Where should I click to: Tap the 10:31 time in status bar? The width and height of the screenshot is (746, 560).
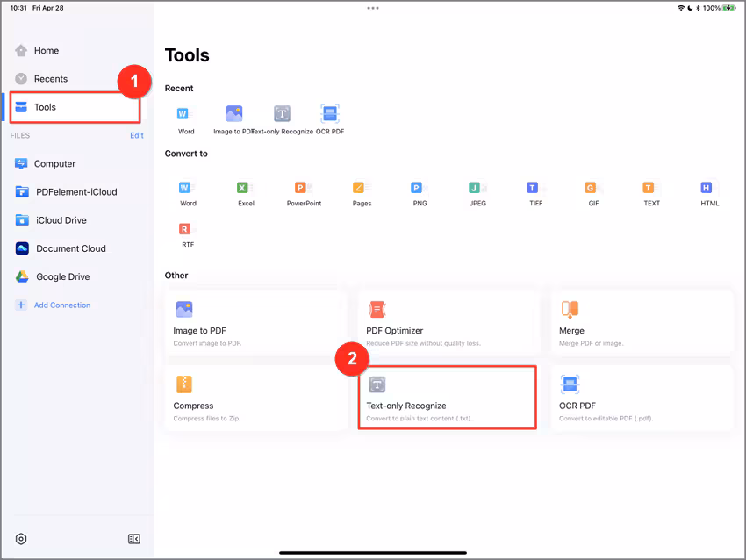[x=18, y=8]
